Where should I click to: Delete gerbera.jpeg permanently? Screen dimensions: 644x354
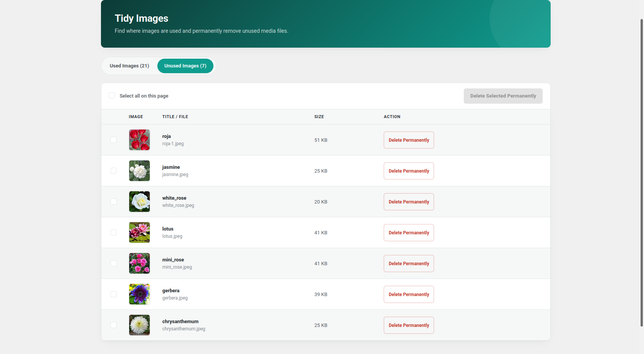(x=409, y=295)
